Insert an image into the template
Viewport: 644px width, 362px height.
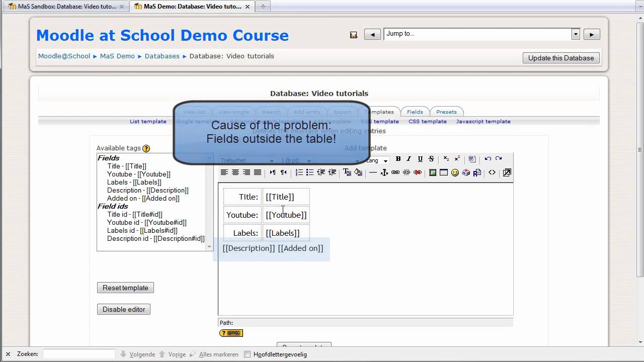point(433,172)
